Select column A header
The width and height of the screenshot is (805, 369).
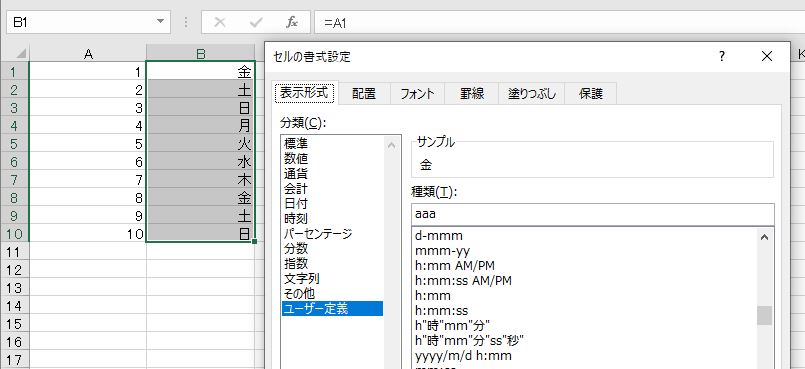click(x=88, y=53)
